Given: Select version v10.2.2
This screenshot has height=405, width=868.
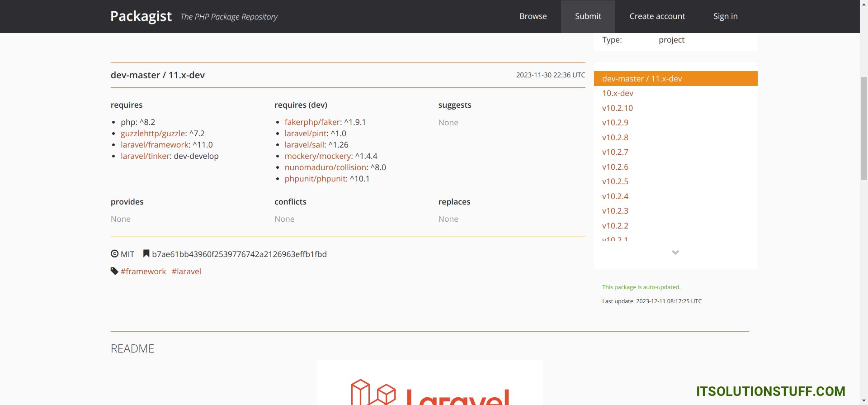Looking at the screenshot, I should click(x=615, y=226).
